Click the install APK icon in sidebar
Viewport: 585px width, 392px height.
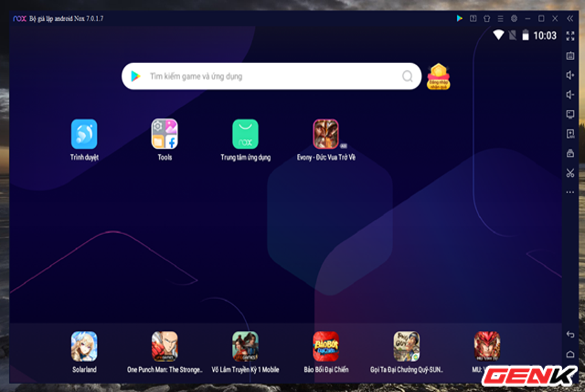pyautogui.click(x=570, y=134)
